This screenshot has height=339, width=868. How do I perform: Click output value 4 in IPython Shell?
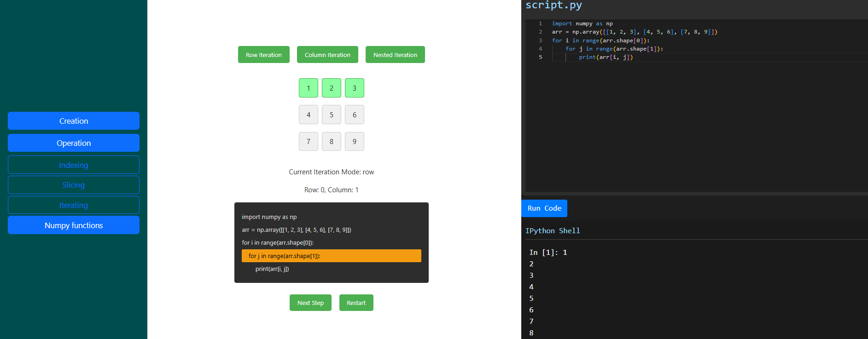pos(531,287)
